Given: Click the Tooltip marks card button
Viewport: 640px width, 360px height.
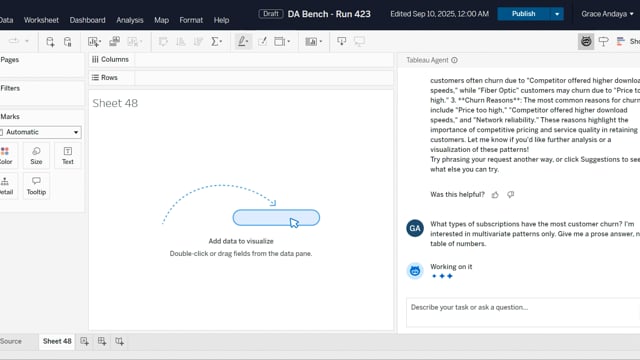Looking at the screenshot, I should click(36, 186).
